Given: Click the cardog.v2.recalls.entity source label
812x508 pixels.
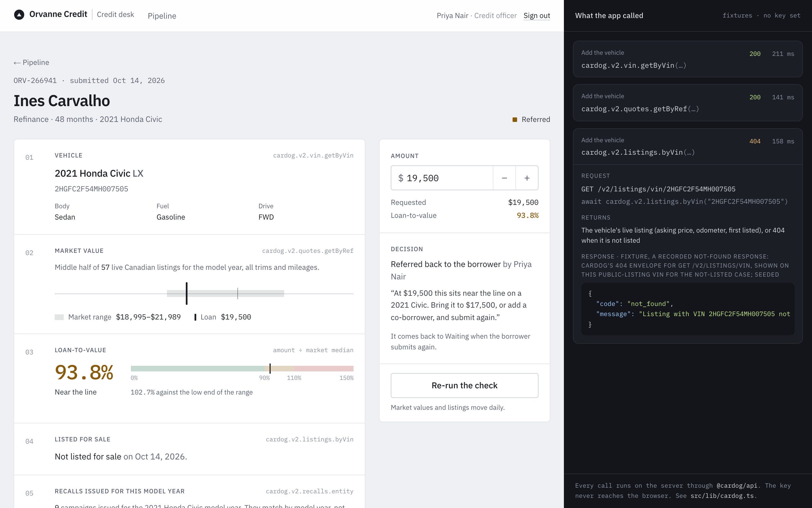Looking at the screenshot, I should 309,491.
